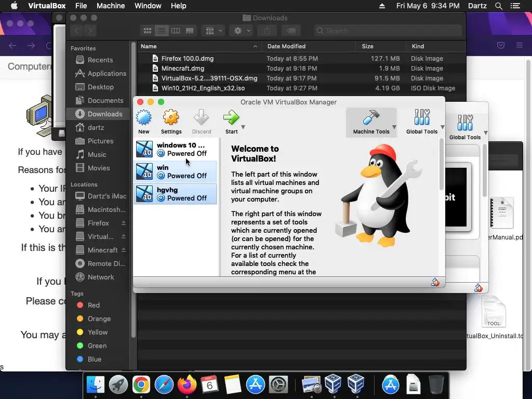Image resolution: width=532 pixels, height=399 pixels.
Task: Select the VirtualBox OSX dmg file
Action: [x=301, y=78]
